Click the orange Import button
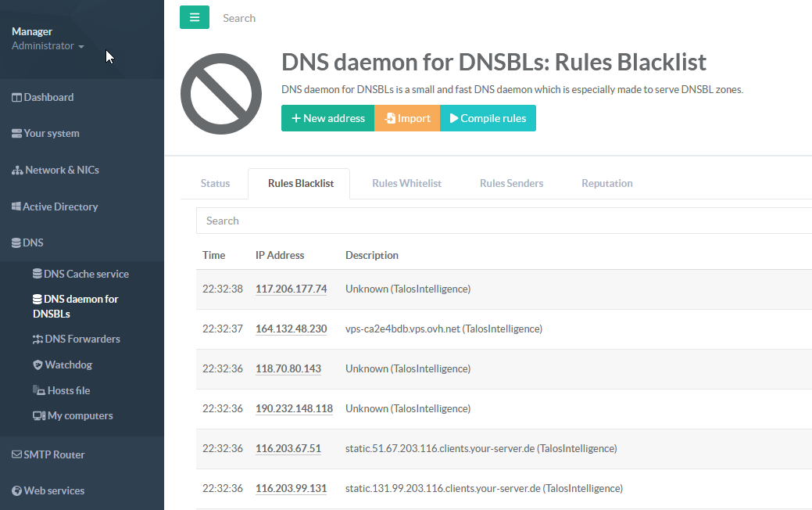This screenshot has width=812, height=510. pos(407,118)
